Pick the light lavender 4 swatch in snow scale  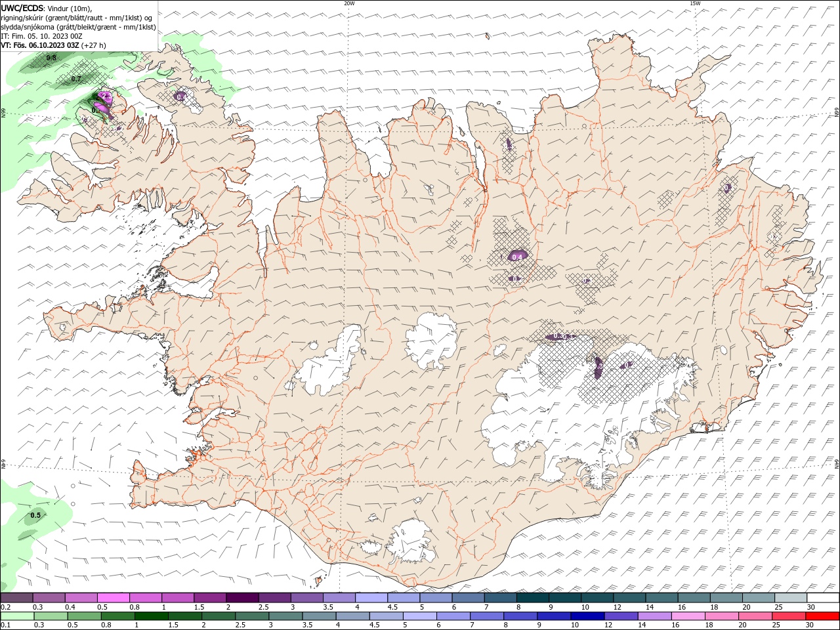pyautogui.click(x=371, y=598)
